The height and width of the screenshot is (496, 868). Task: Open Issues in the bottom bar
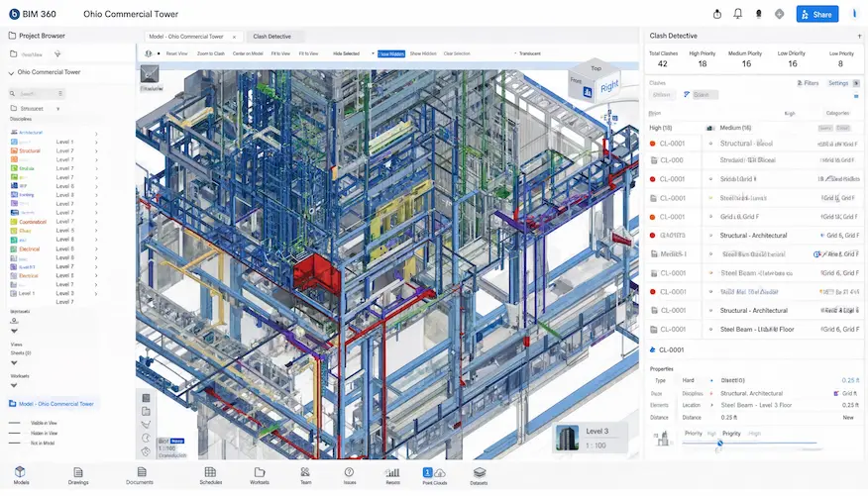point(350,475)
